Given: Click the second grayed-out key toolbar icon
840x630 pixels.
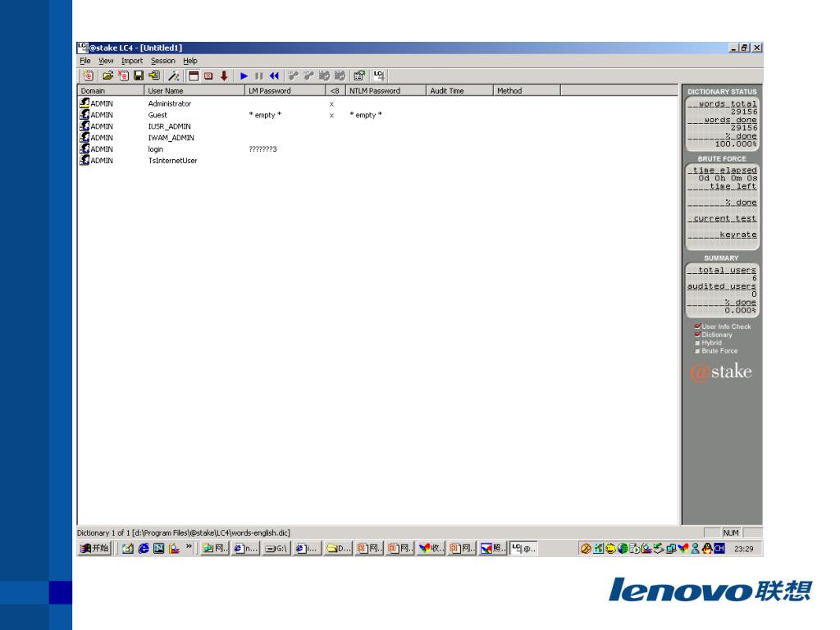Looking at the screenshot, I should point(309,76).
